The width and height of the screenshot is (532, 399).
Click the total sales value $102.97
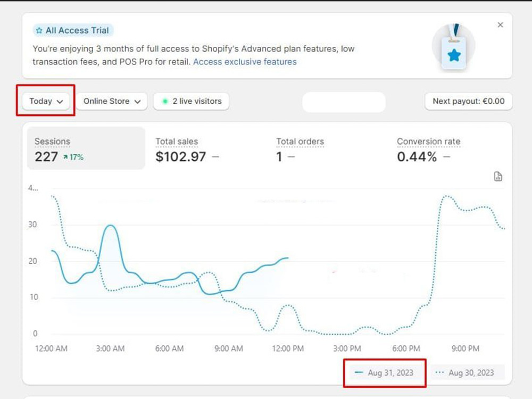(180, 157)
